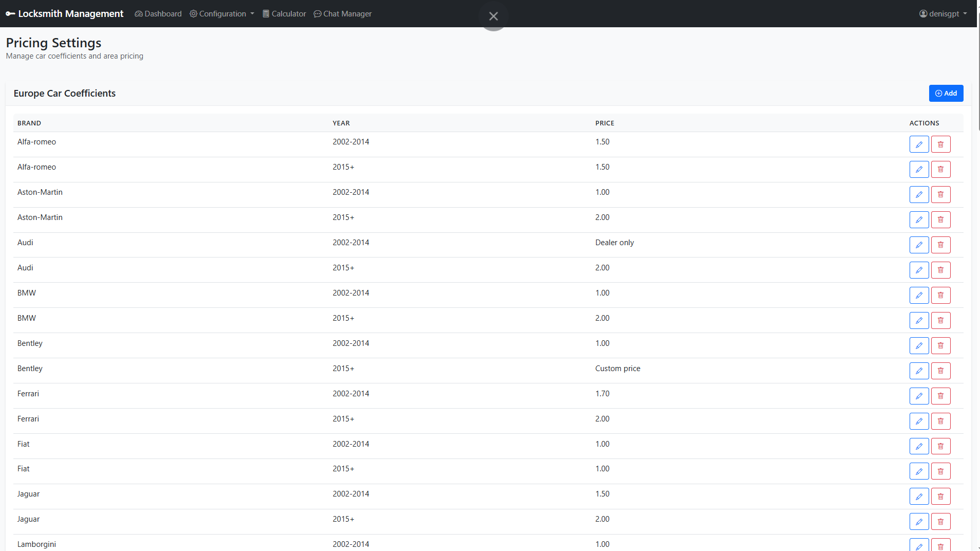This screenshot has height=551, width=980.
Task: Delete the Alfa-romeo 2015+ entry
Action: coord(940,170)
